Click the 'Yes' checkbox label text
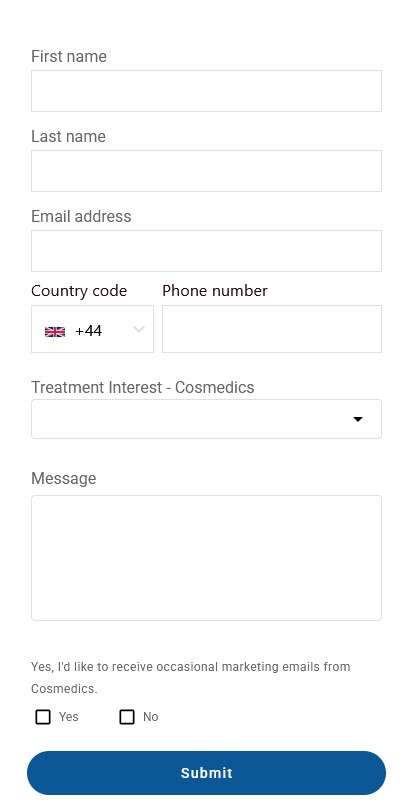Image resolution: width=412 pixels, height=812 pixels. [69, 717]
